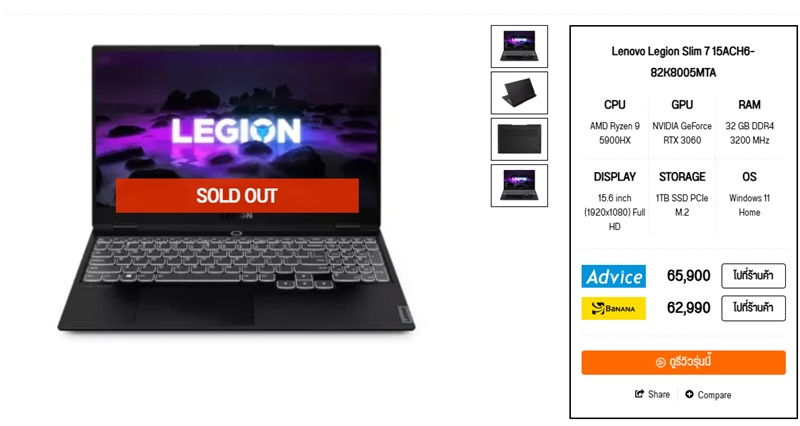Go to Advice shop via ไปที่ร้านค้า button
The height and width of the screenshot is (426, 800).
point(753,276)
